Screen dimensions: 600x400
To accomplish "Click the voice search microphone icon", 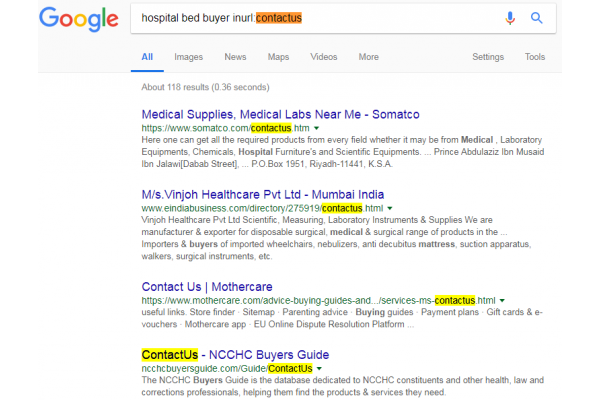I will [510, 18].
